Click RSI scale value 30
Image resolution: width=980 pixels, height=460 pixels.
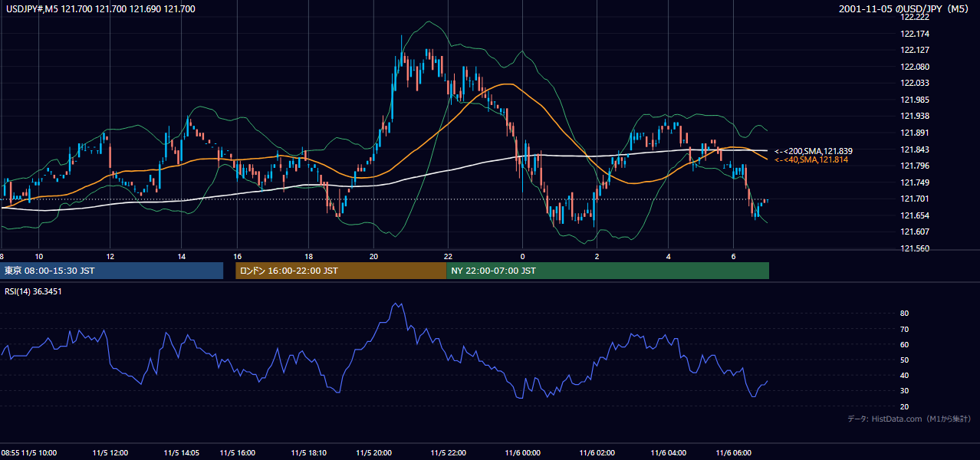[x=904, y=390]
